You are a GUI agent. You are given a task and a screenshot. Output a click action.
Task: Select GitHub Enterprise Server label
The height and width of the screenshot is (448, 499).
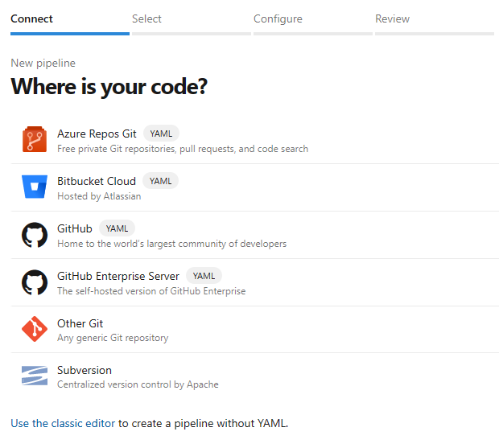118,276
